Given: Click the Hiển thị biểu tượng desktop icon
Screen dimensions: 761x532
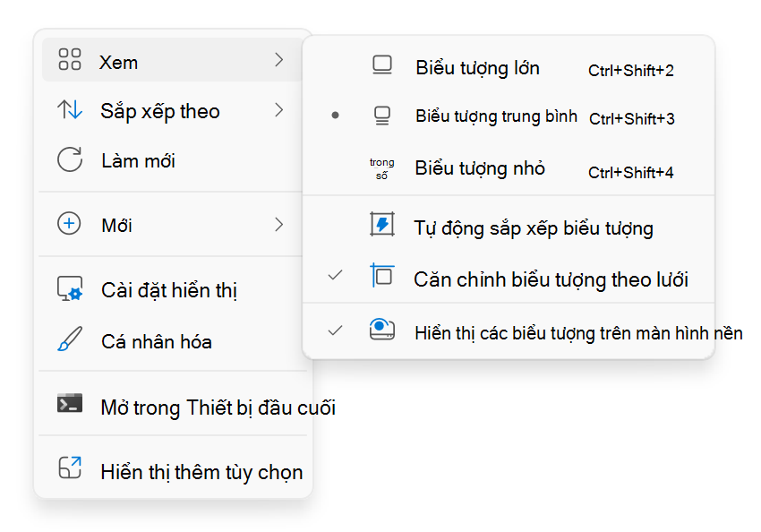Looking at the screenshot, I should [x=382, y=329].
